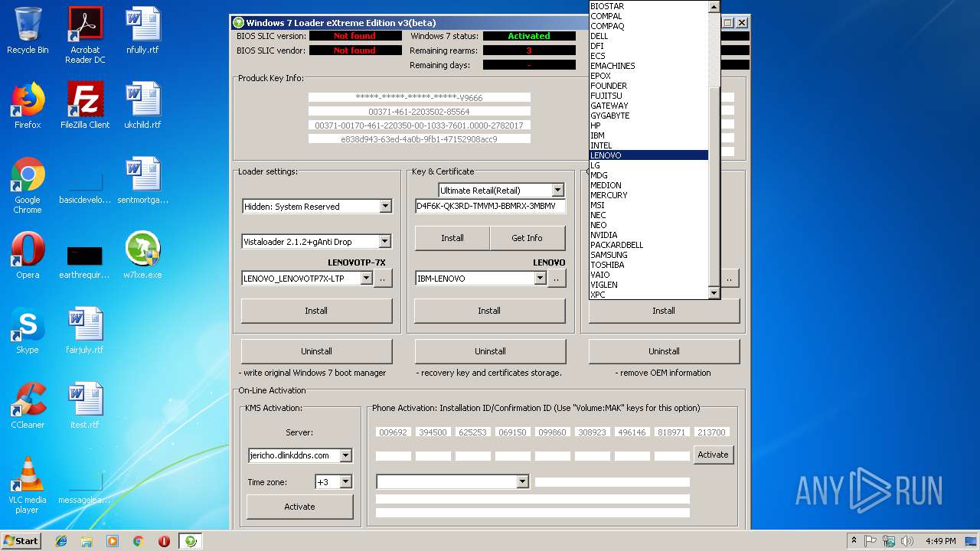Open sentmortga... document icon
980x551 pixels.
click(x=142, y=181)
